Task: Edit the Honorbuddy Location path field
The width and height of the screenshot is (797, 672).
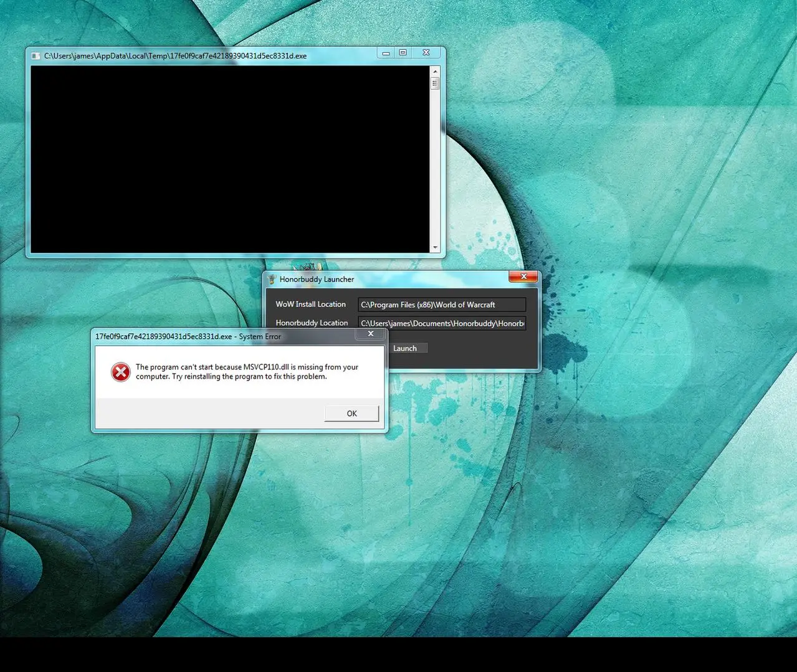Action: (442, 323)
